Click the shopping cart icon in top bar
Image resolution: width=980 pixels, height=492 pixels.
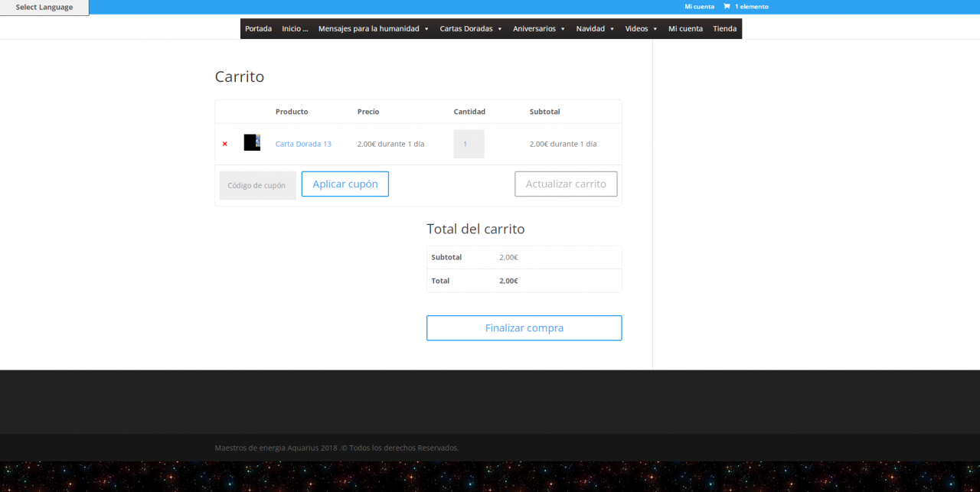click(727, 7)
